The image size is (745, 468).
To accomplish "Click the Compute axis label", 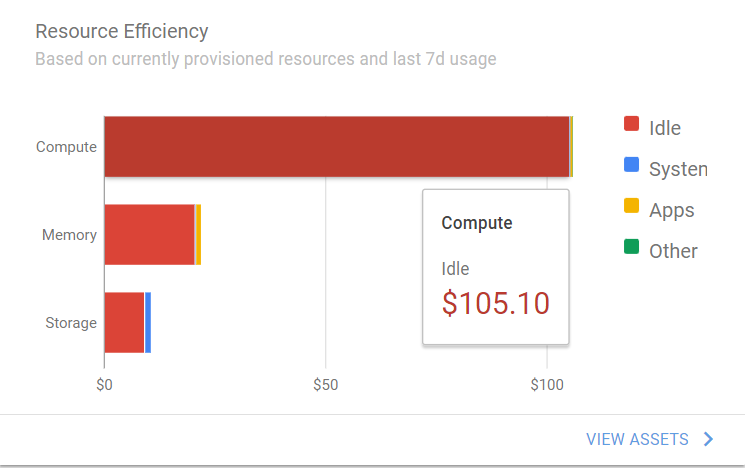I will point(66,147).
